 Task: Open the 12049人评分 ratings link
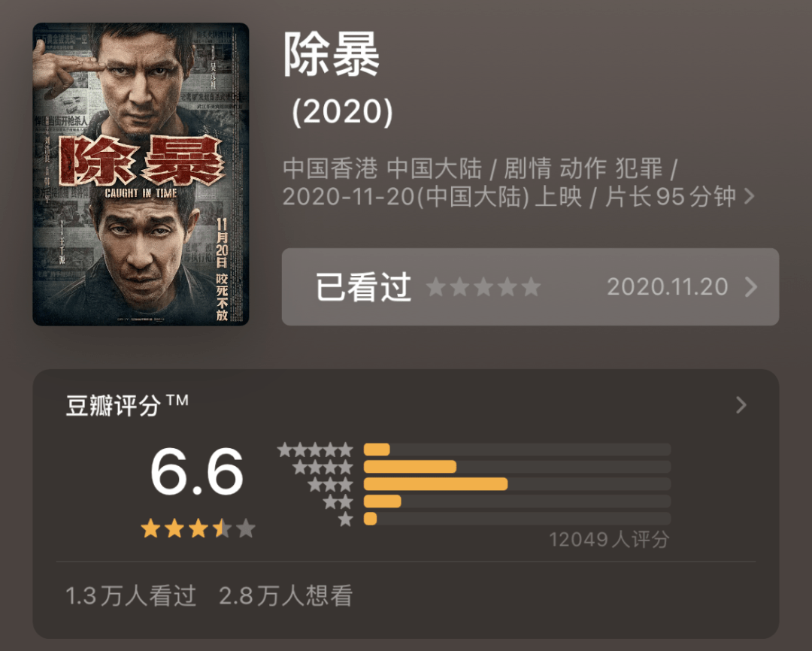pyautogui.click(x=609, y=540)
